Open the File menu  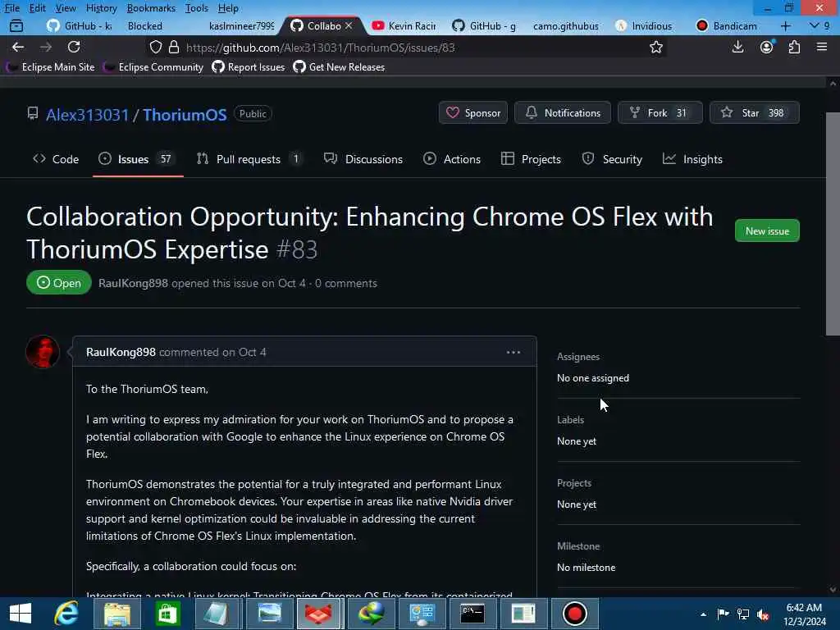pos(11,8)
